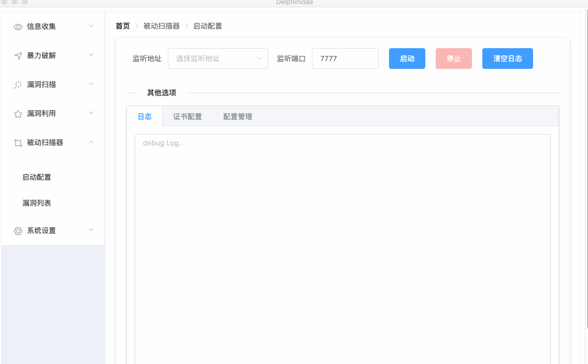Expand the 系统设置 menu chevron
Image resolution: width=588 pixels, height=364 pixels.
coord(91,230)
